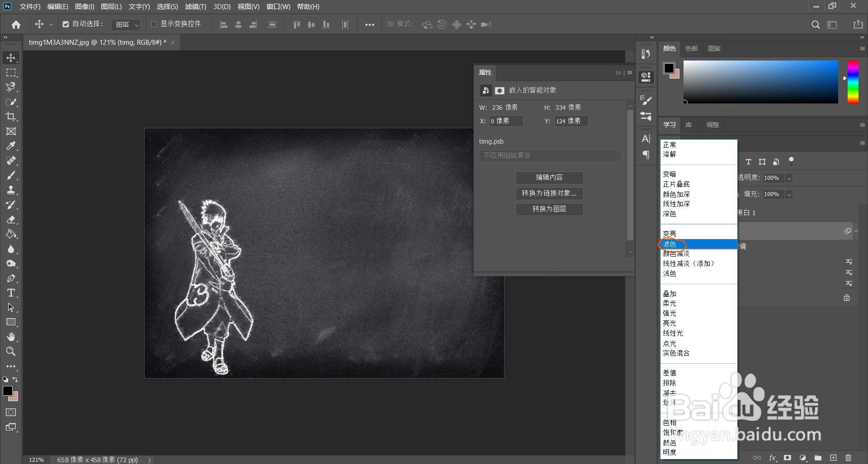
Task: Open the workspace switcher icon
Action: [832, 24]
